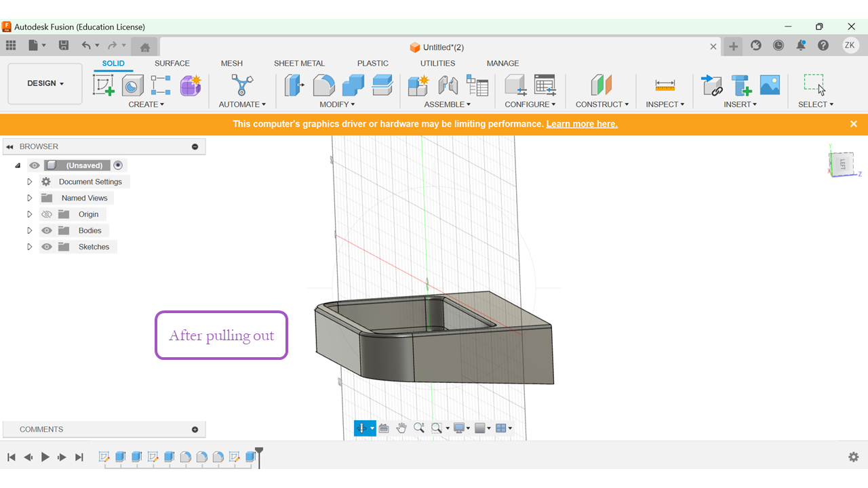Activate the Unsaved component radio button

coord(118,165)
